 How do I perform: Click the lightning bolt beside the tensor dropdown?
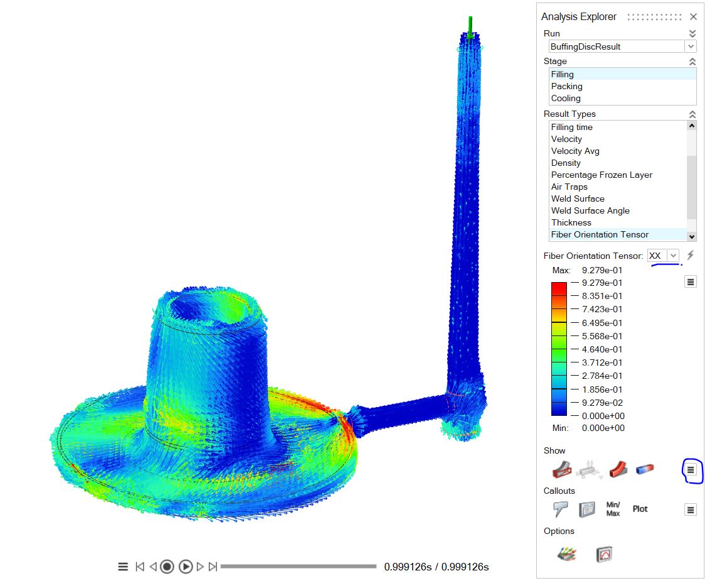tap(689, 255)
